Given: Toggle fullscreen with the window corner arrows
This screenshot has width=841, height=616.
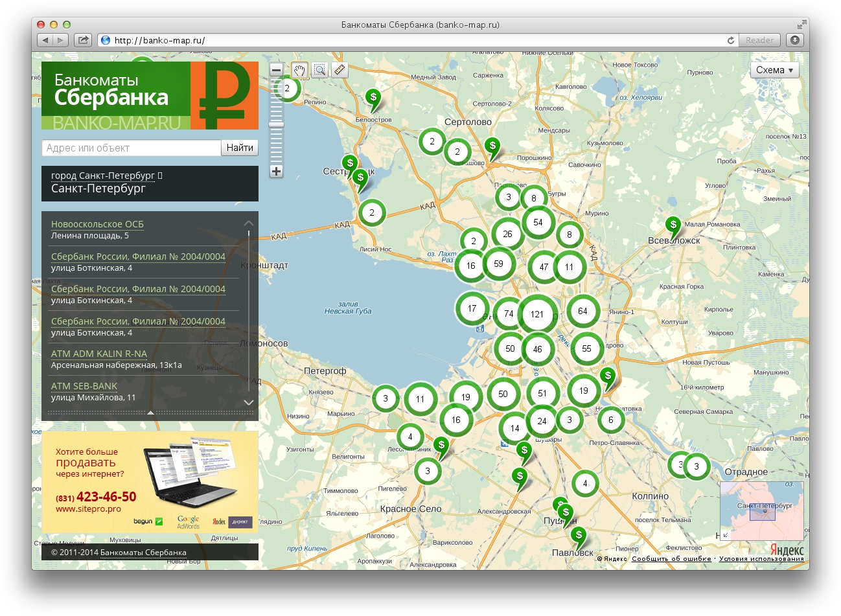Looking at the screenshot, I should 801,25.
